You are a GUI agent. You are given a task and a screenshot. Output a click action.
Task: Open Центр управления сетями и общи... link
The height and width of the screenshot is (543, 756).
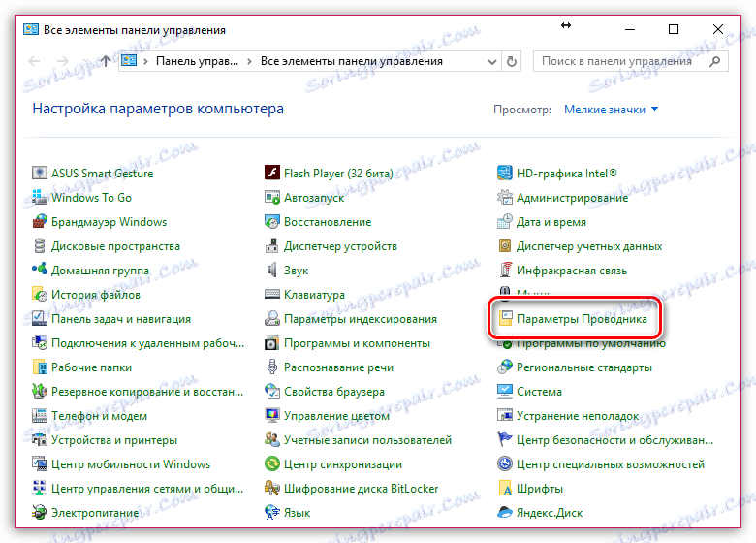(x=147, y=489)
